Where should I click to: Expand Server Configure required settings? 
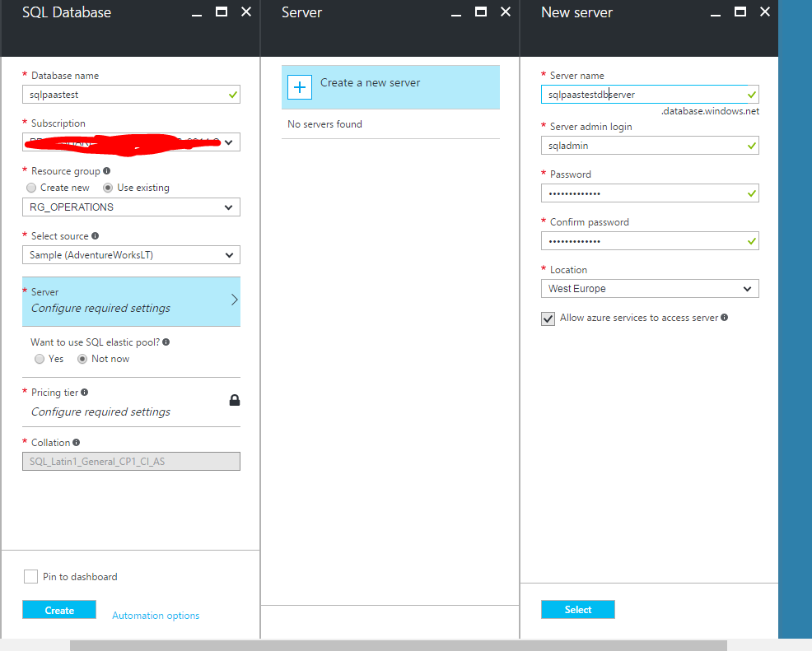(131, 301)
